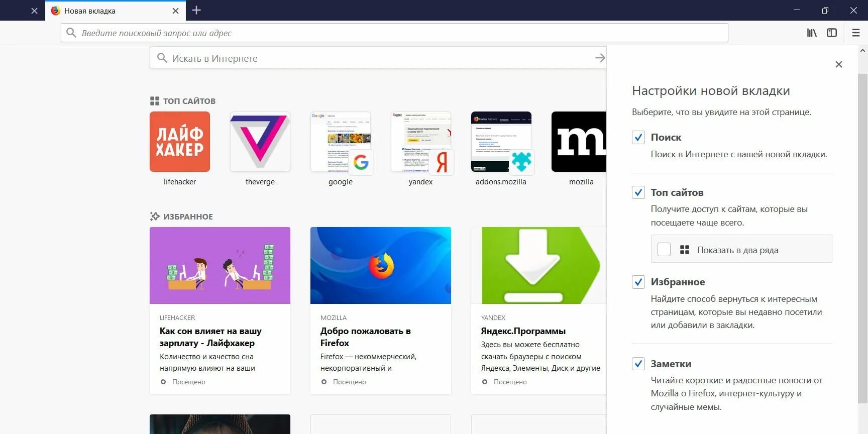Open lifehacker top site tile
868x434 pixels.
click(180, 142)
